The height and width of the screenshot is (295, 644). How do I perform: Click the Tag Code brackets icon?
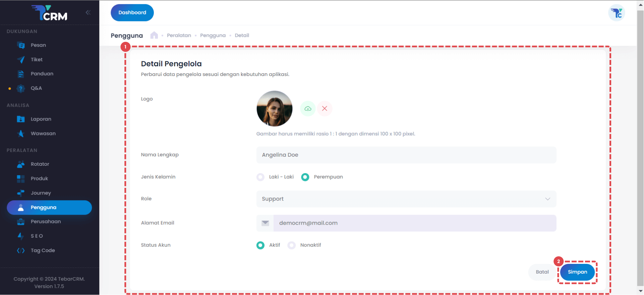21,250
